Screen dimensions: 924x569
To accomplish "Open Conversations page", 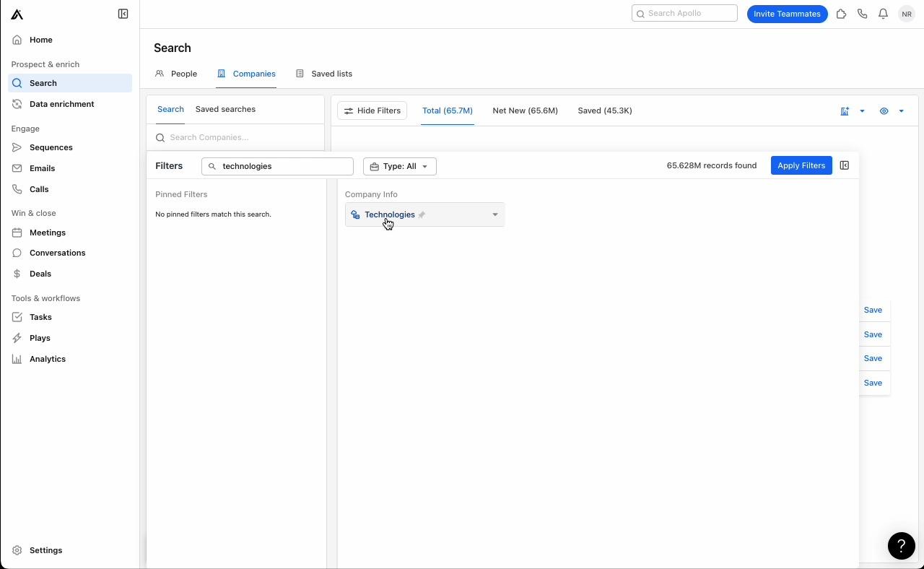I will (x=70, y=253).
